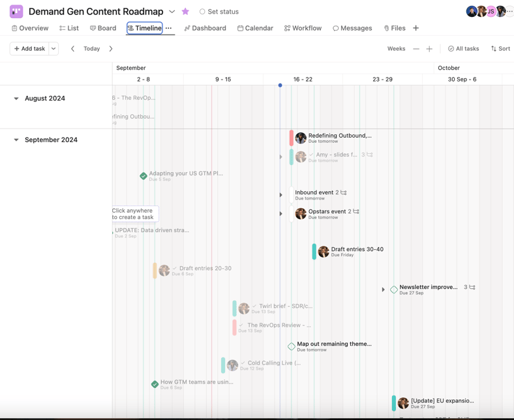Click the Add task button
The width and height of the screenshot is (514, 420).
coord(29,48)
